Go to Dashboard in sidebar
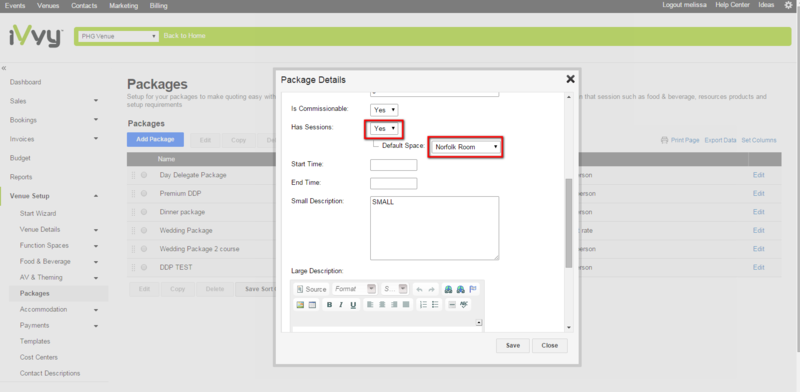The image size is (800, 392). tap(26, 82)
